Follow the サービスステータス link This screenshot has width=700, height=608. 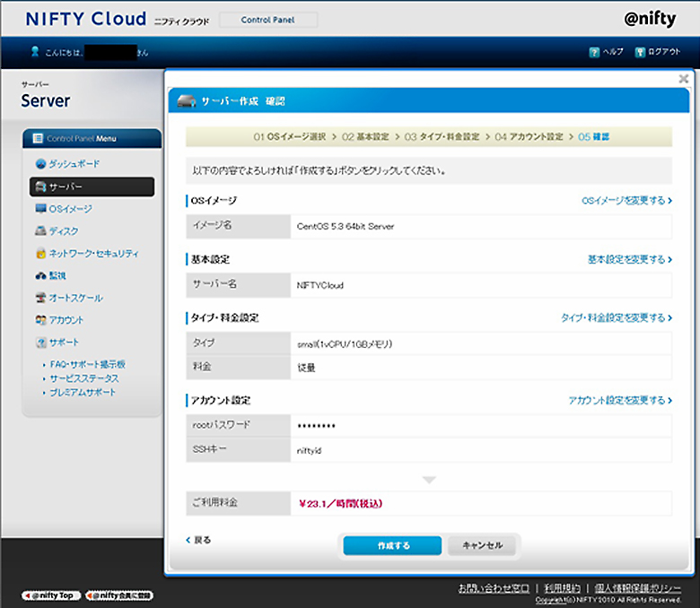[x=84, y=378]
